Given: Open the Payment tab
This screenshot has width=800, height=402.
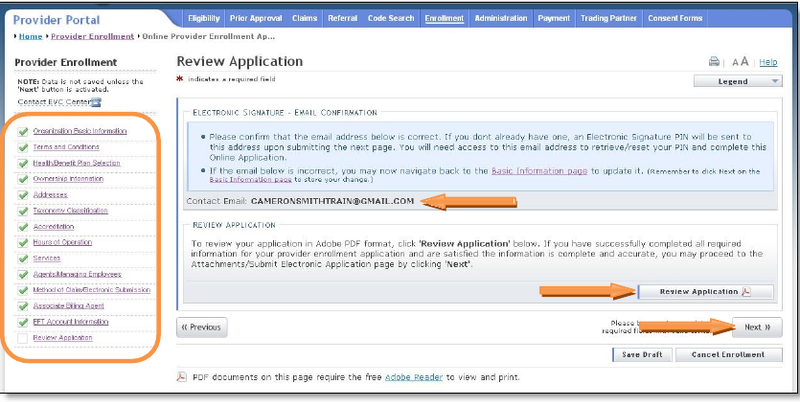Looking at the screenshot, I should click(x=554, y=18).
